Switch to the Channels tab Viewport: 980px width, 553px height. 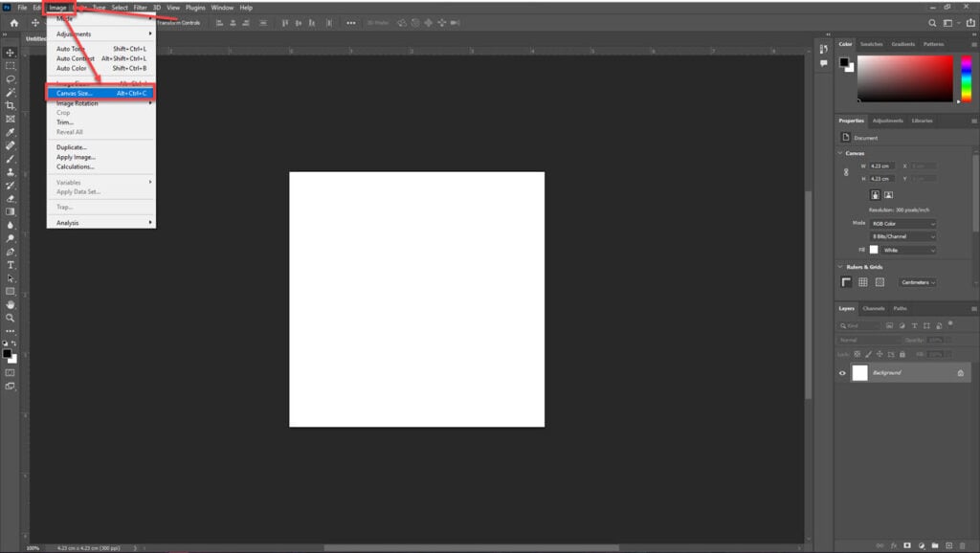[x=874, y=308]
